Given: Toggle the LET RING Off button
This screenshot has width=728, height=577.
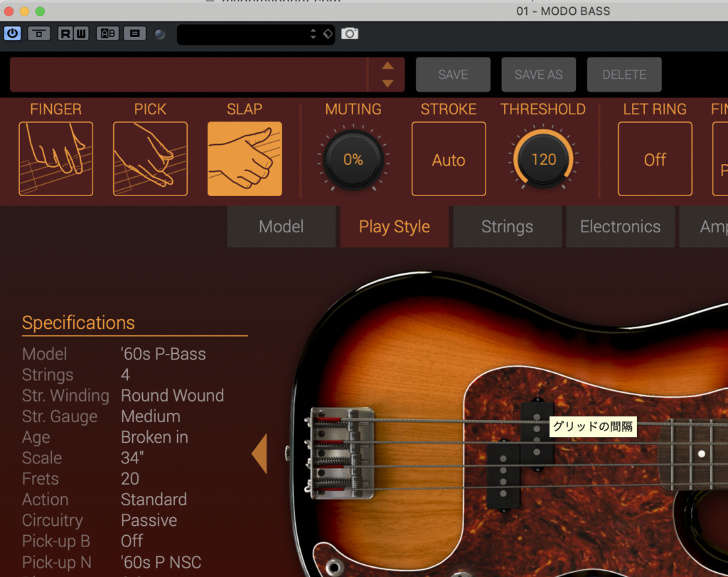Looking at the screenshot, I should tap(655, 159).
